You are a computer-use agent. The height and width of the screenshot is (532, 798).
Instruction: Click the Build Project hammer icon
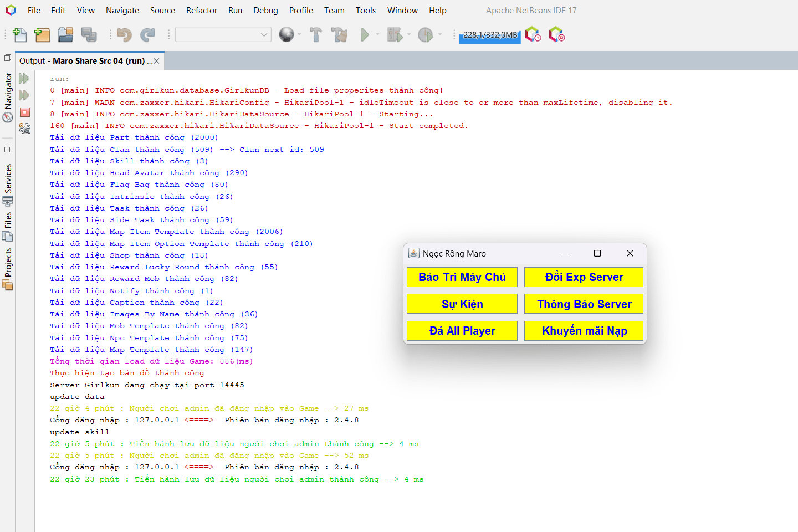[x=316, y=35]
